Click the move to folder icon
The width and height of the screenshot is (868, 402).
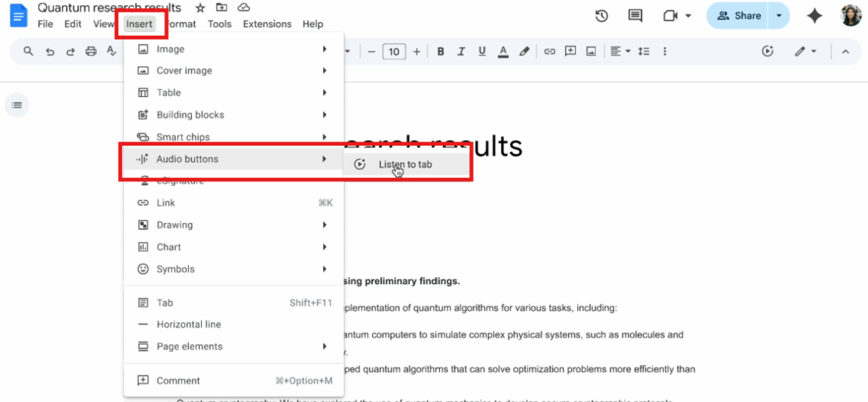(221, 8)
